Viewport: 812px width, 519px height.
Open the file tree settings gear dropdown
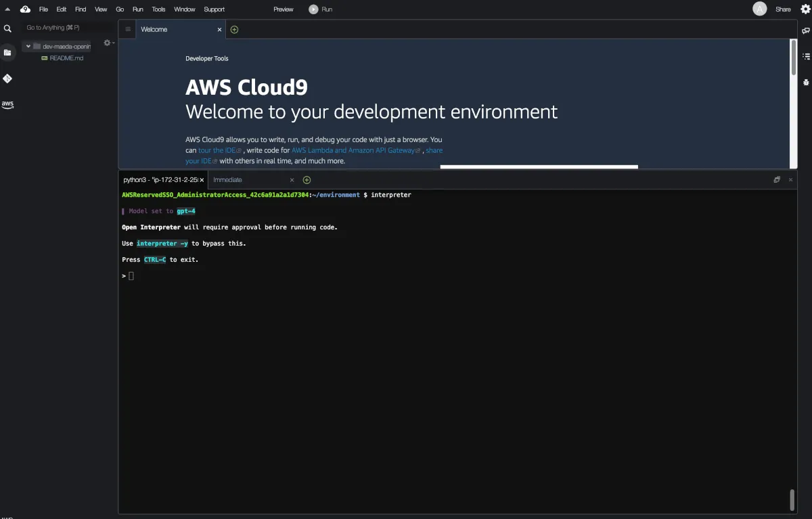(x=108, y=43)
